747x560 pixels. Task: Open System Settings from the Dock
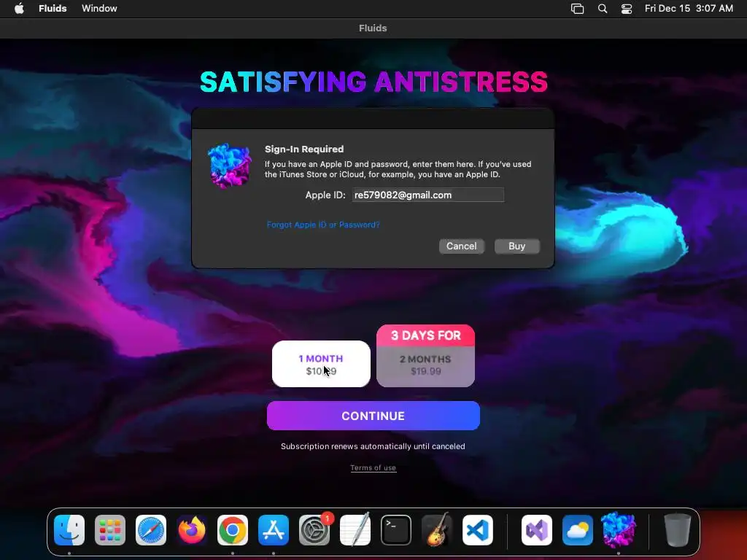(x=314, y=530)
